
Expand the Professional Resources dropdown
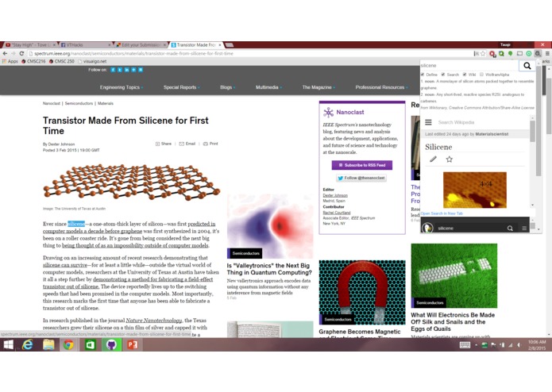tap(381, 87)
